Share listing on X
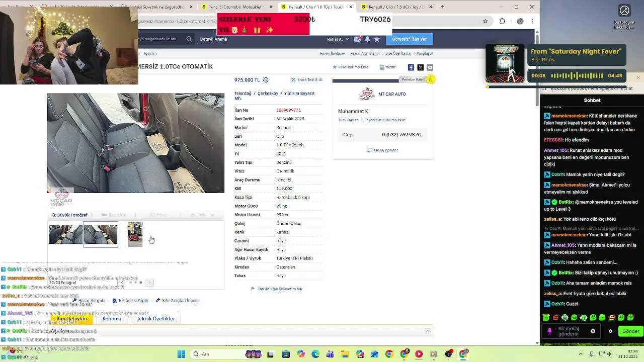 [420, 67]
